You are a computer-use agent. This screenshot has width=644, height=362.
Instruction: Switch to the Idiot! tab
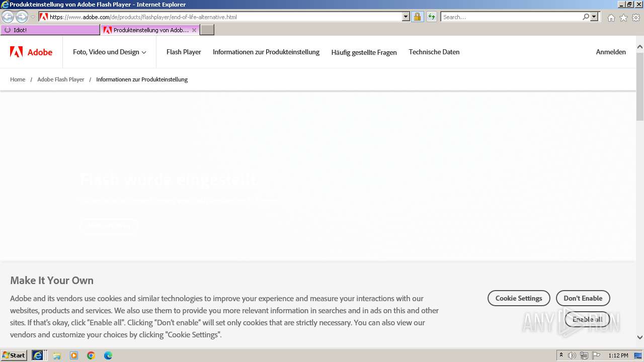50,30
